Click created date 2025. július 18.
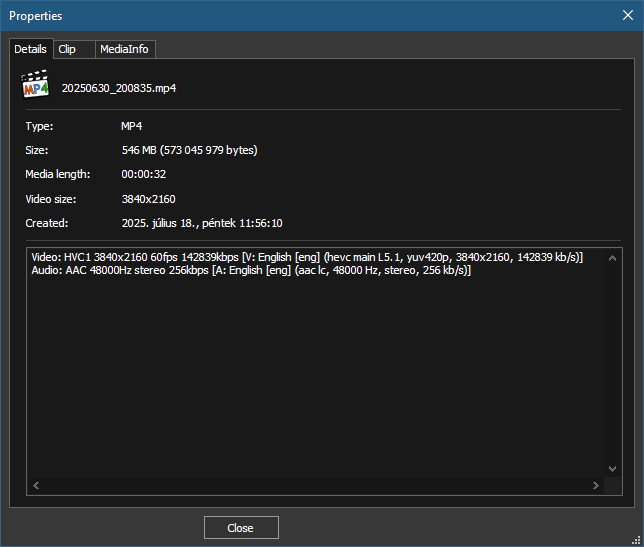Screen dimensions: 644x547 tap(202, 223)
